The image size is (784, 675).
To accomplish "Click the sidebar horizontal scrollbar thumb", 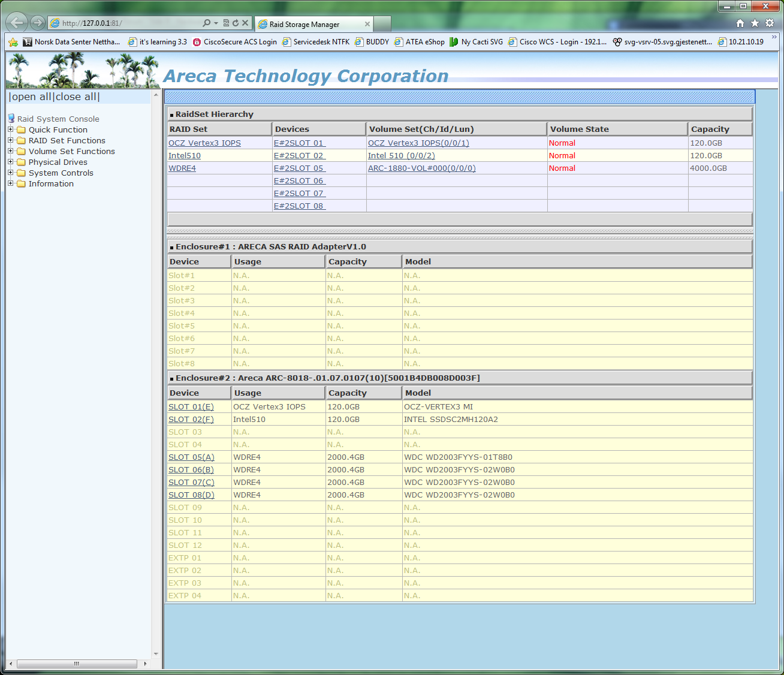I will 77,664.
